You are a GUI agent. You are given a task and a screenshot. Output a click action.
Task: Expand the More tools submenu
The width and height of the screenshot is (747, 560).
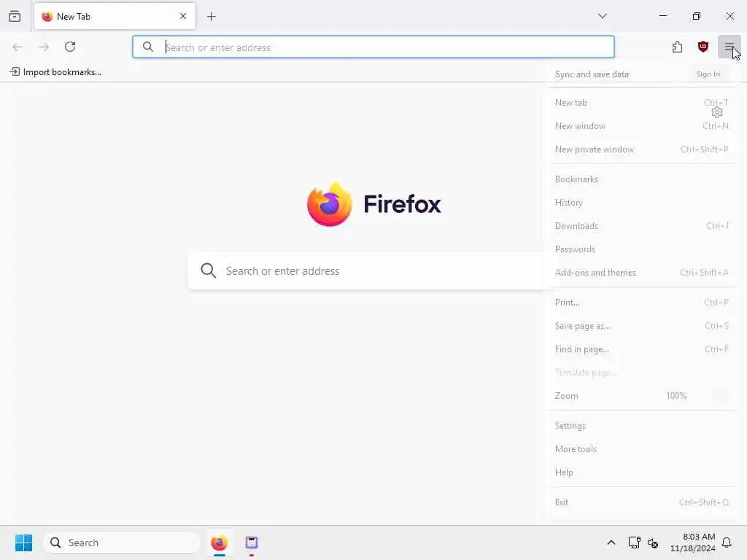pyautogui.click(x=641, y=449)
